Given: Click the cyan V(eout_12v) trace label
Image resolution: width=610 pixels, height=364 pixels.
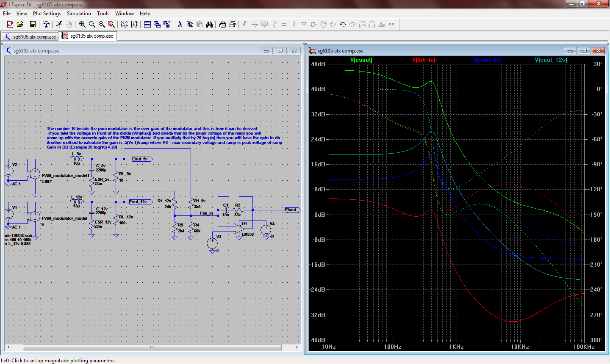Looking at the screenshot, I should click(551, 60).
